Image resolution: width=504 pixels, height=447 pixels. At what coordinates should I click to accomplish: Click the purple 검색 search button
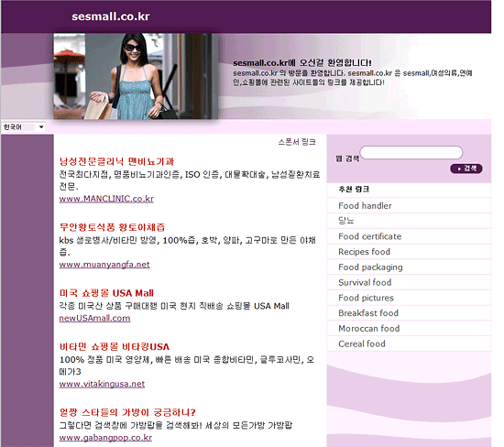coord(466,169)
